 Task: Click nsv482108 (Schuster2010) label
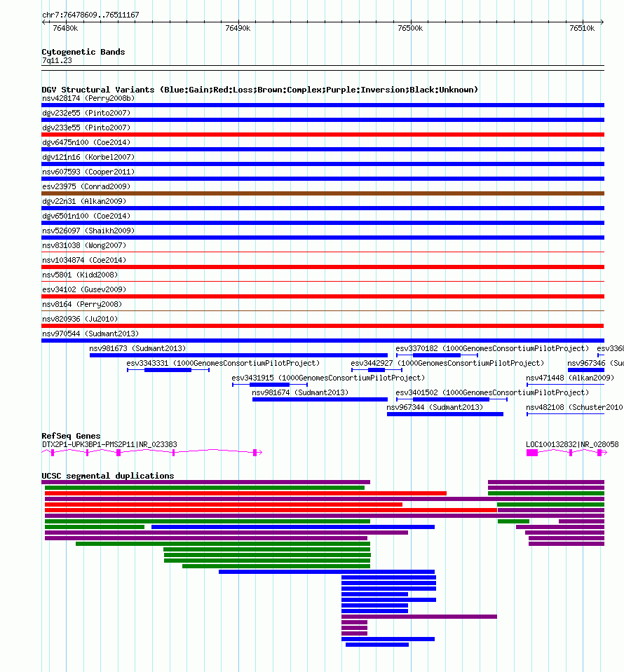pos(575,407)
